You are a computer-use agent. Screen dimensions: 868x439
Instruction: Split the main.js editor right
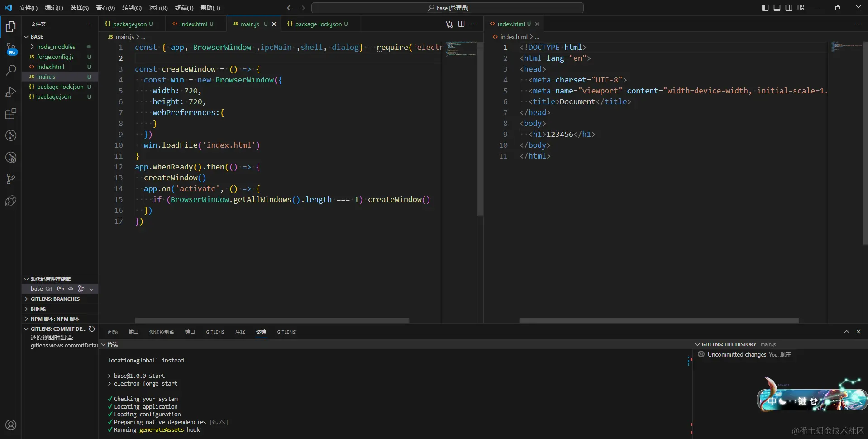(461, 24)
